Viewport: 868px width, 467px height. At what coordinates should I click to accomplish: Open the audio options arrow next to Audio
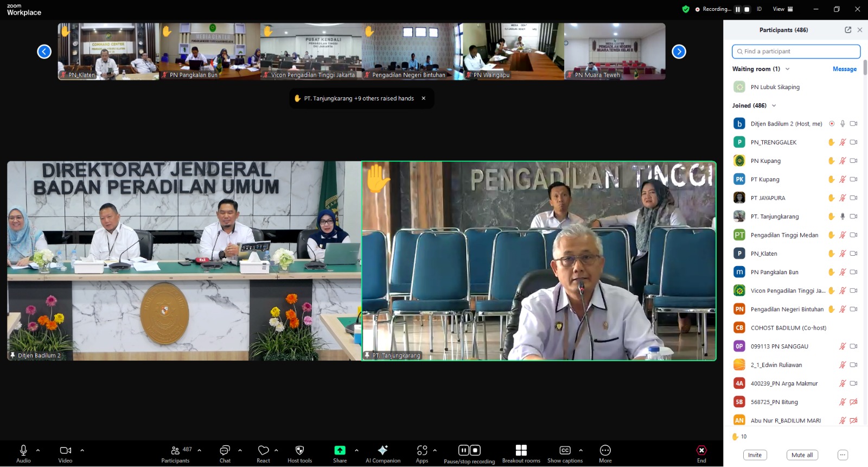tap(38, 450)
